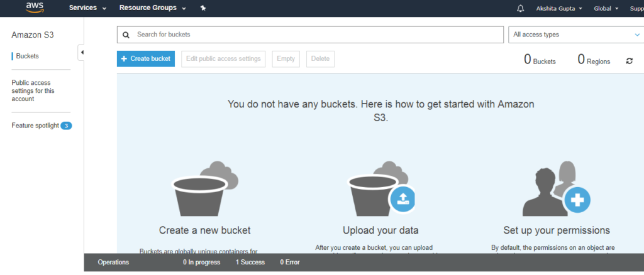Click the Empty button
The height and width of the screenshot is (275, 644).
point(286,58)
